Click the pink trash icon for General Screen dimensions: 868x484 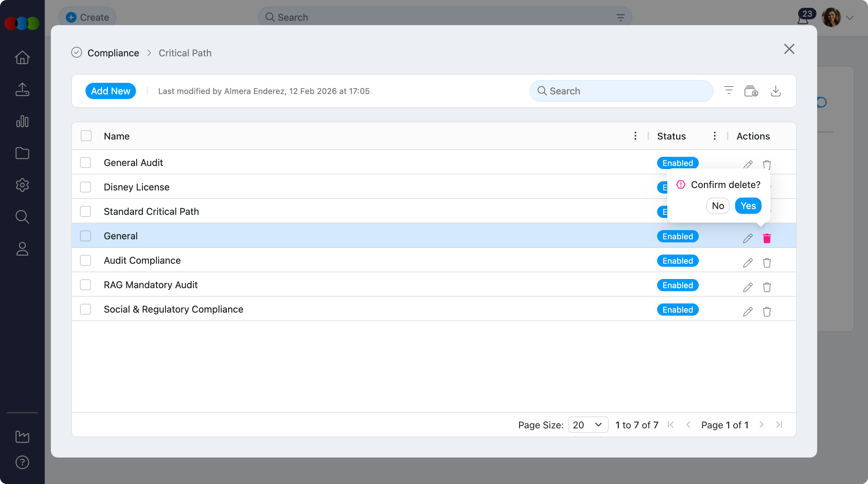pyautogui.click(x=767, y=238)
